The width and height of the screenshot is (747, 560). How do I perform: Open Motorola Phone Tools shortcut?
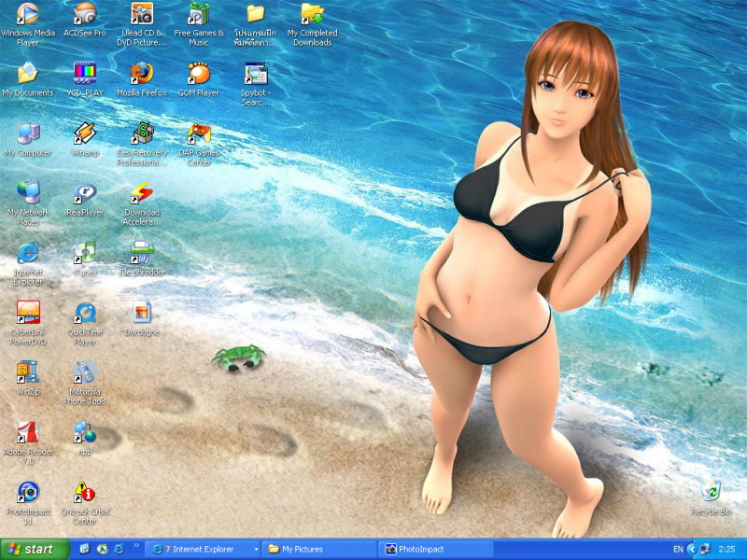85,372
